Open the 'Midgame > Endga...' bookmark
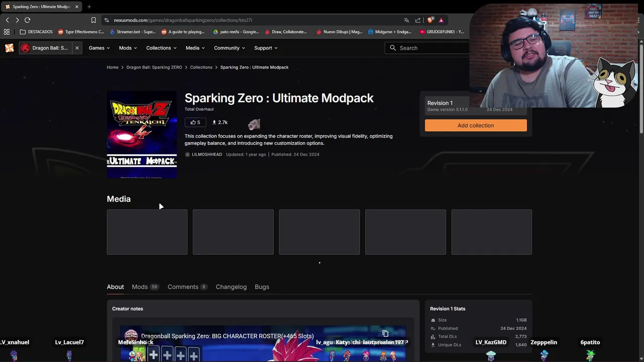The height and width of the screenshot is (362, 644). click(x=390, y=32)
